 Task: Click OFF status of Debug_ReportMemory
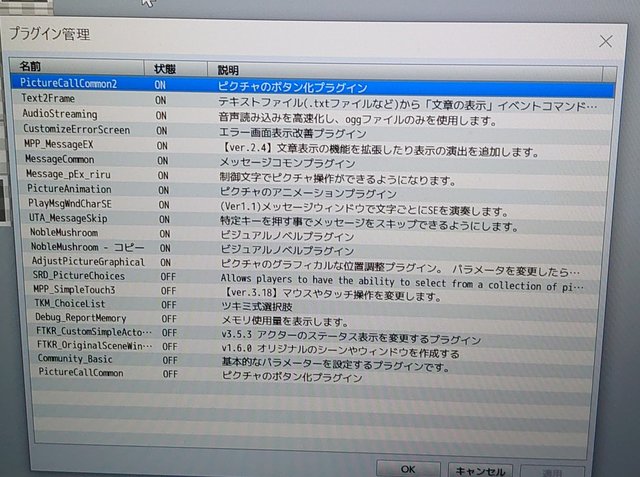pos(169,319)
